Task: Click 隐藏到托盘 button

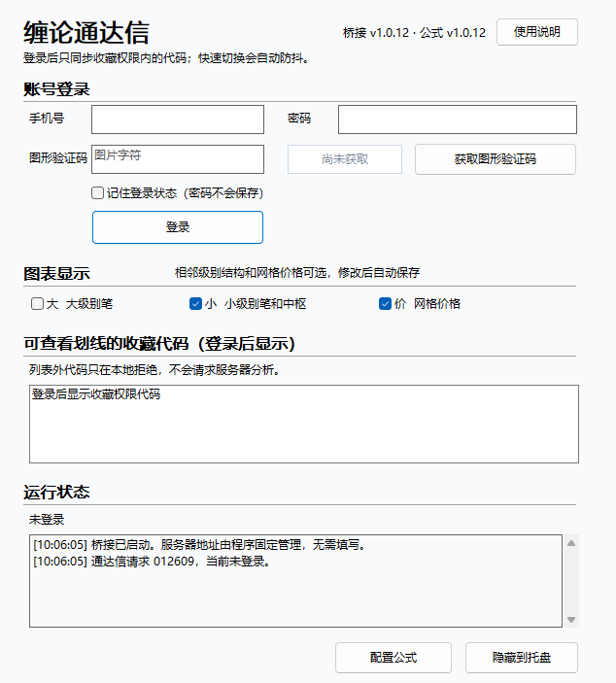Action: (522, 658)
